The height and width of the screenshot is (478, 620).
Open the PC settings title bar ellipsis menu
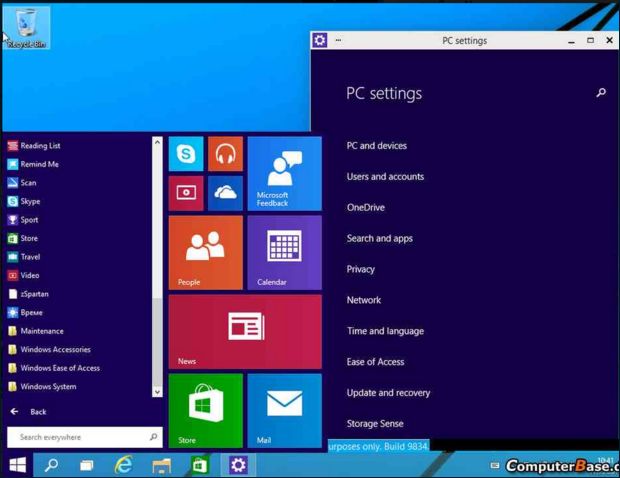[338, 40]
